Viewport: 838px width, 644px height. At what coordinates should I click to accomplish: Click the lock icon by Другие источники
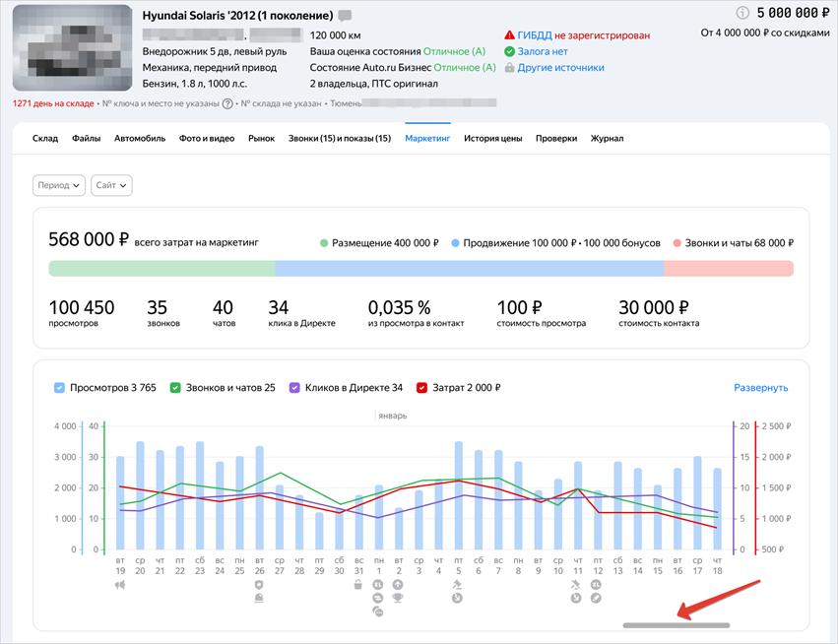509,67
